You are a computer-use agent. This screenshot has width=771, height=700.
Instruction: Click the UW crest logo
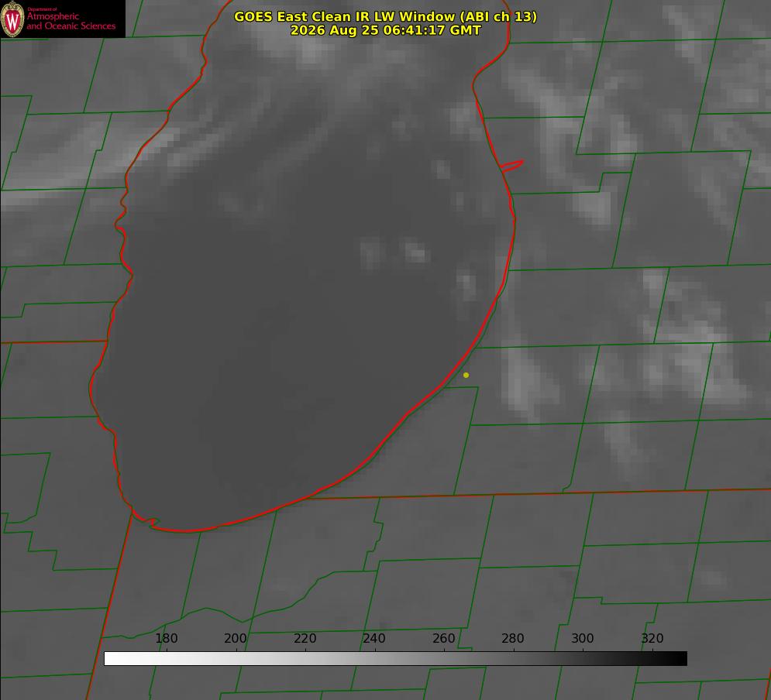pos(12,19)
